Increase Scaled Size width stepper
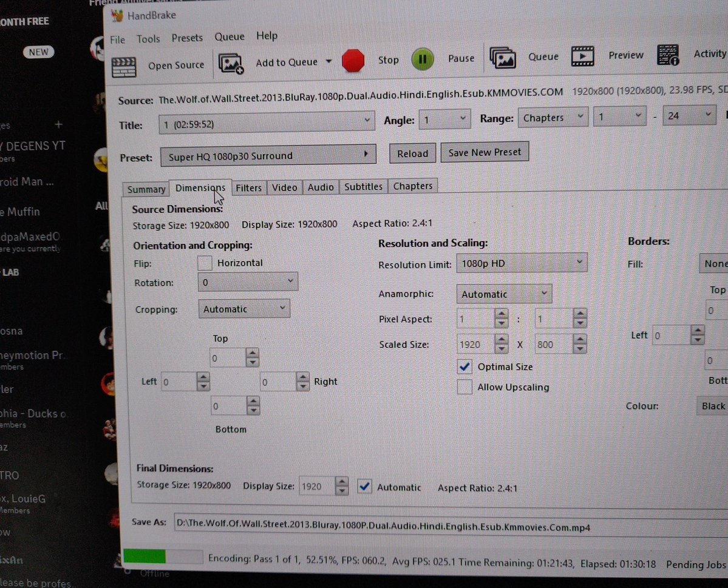 pyautogui.click(x=502, y=339)
